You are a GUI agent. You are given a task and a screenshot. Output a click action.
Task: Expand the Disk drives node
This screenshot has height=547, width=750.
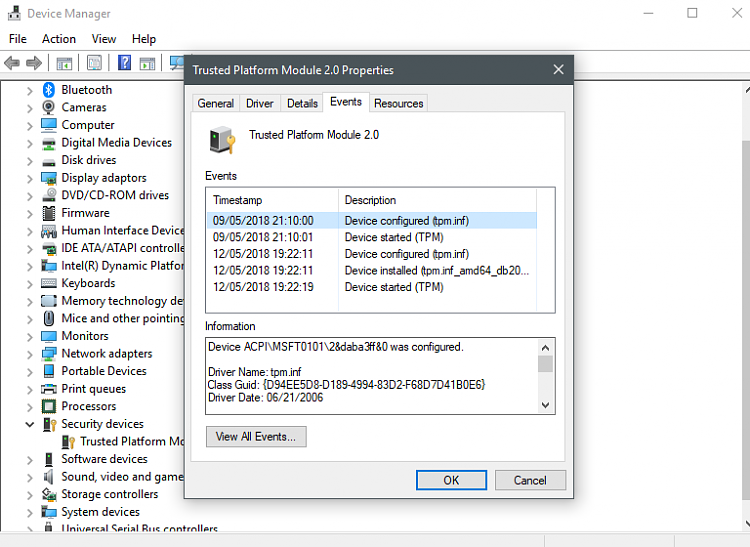[30, 161]
